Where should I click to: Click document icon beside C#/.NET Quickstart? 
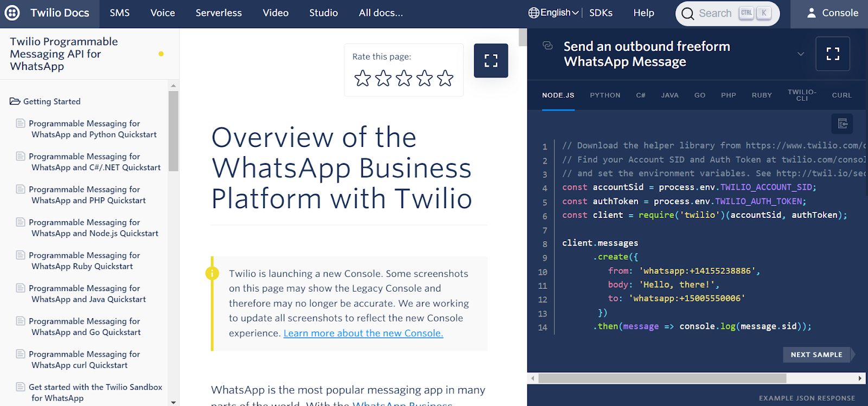point(21,156)
